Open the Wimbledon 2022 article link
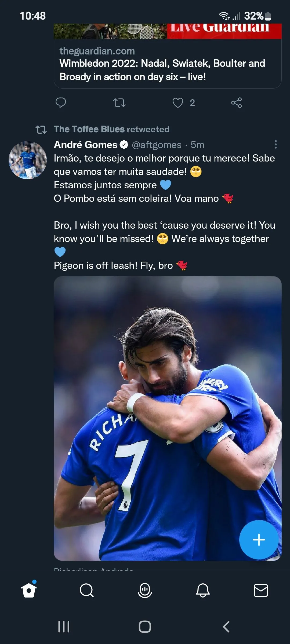The height and width of the screenshot is (644, 290). 162,70
